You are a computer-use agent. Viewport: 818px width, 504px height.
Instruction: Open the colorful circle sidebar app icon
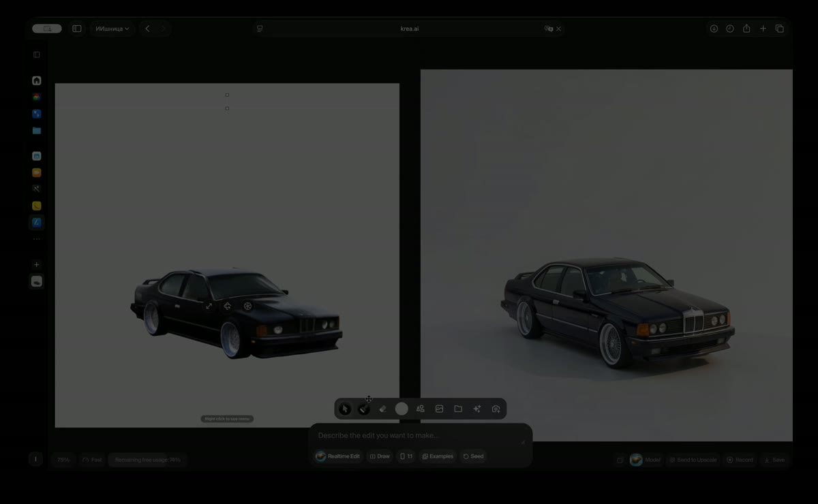37,97
